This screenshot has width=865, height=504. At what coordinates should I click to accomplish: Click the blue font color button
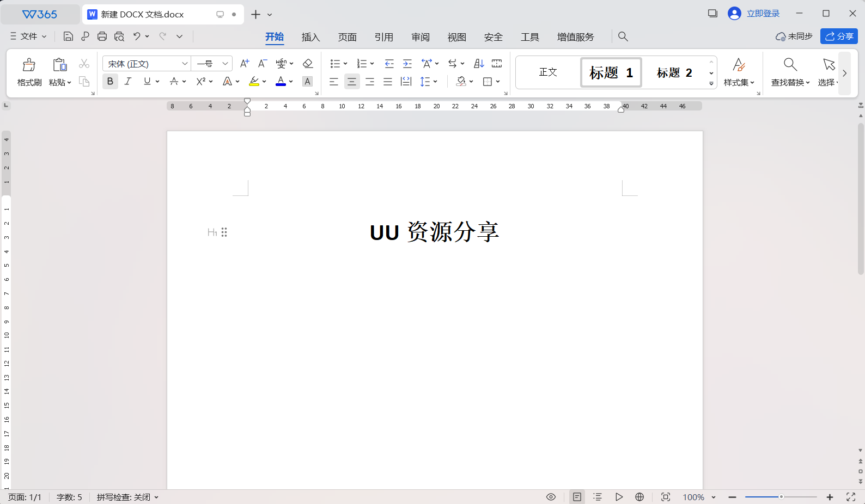coord(281,82)
